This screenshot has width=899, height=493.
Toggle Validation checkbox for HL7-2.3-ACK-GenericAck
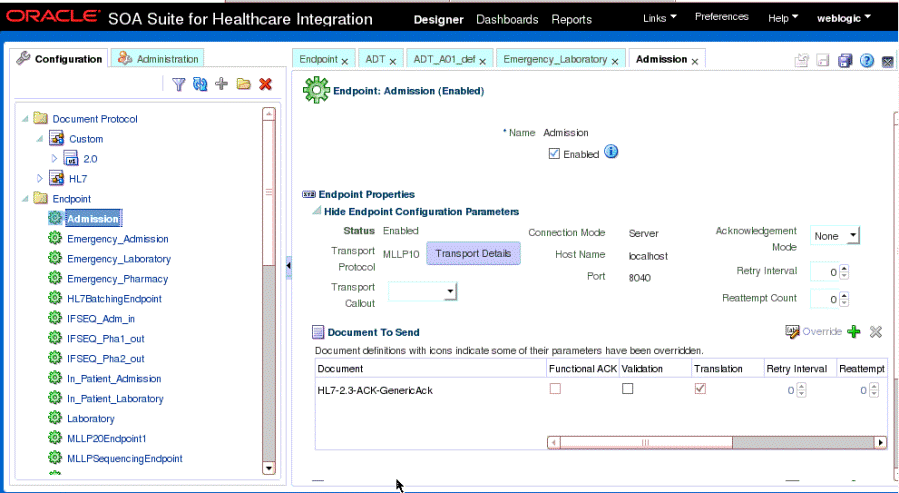[627, 389]
